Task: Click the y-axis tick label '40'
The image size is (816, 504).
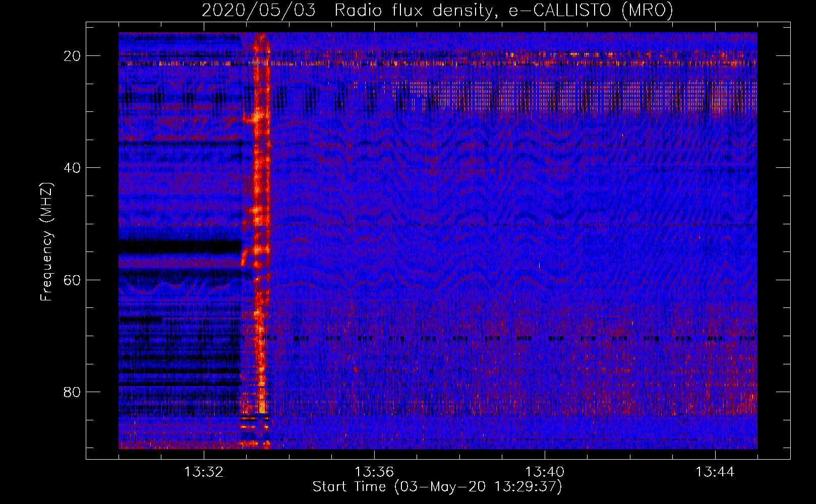Action: (x=72, y=168)
